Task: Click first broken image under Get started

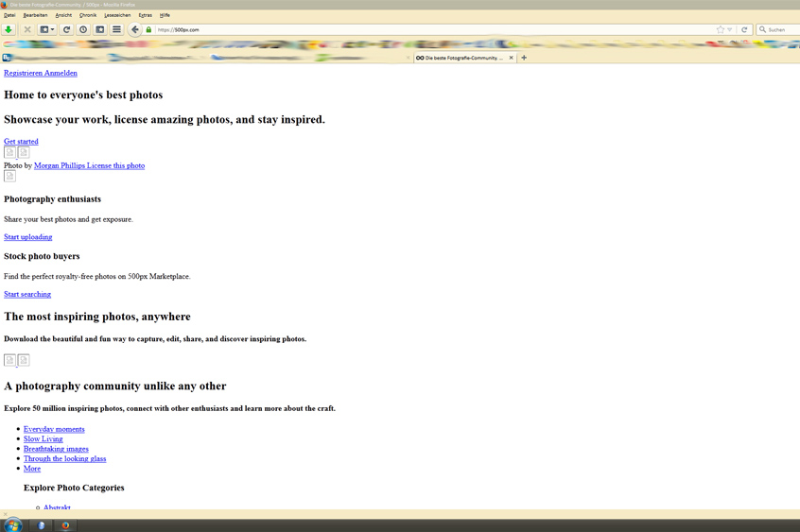Action: pos(9,152)
